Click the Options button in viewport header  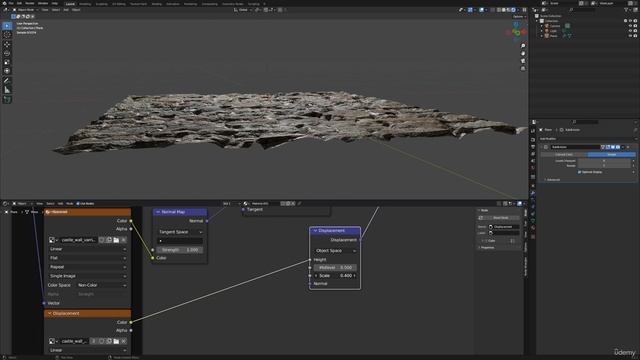[x=519, y=17]
